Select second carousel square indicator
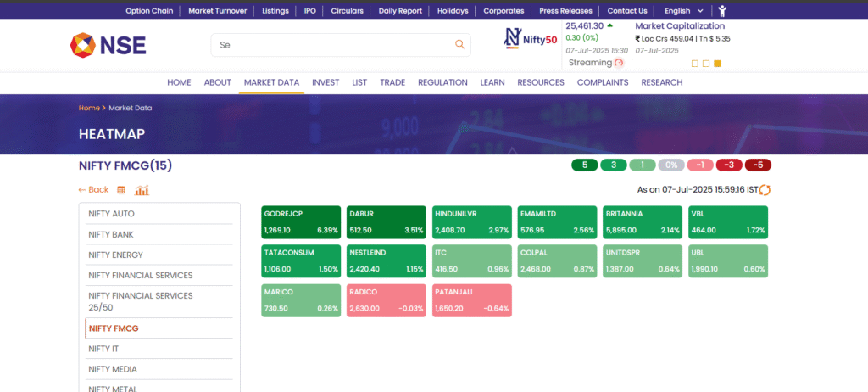868x392 pixels. pos(706,64)
